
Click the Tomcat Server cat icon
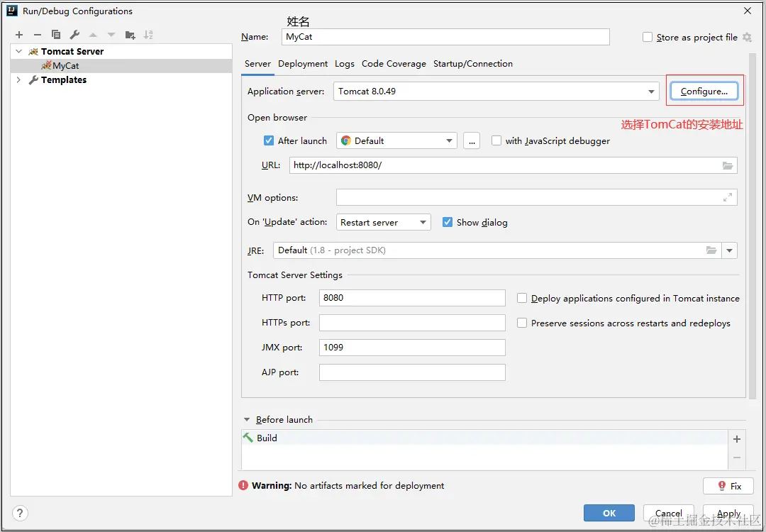(33, 51)
